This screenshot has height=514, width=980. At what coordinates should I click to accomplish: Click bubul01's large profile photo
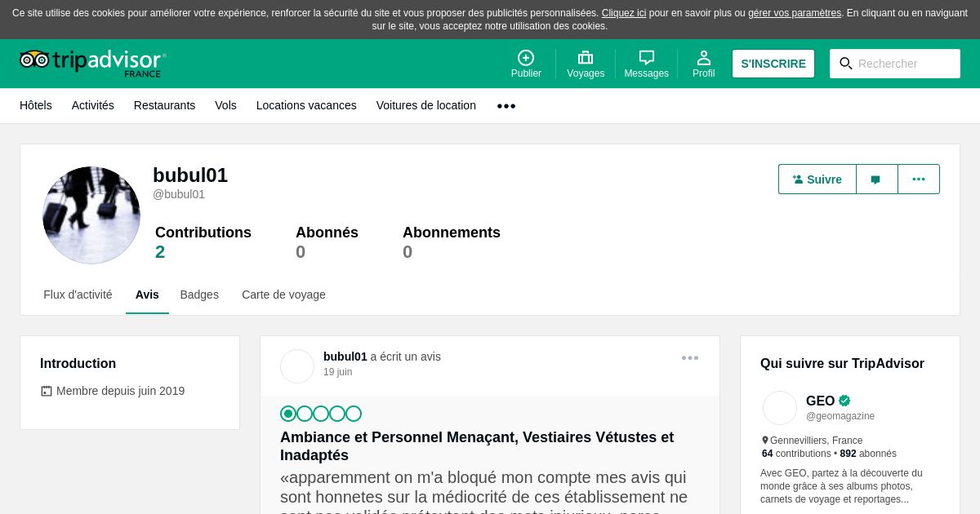[91, 215]
